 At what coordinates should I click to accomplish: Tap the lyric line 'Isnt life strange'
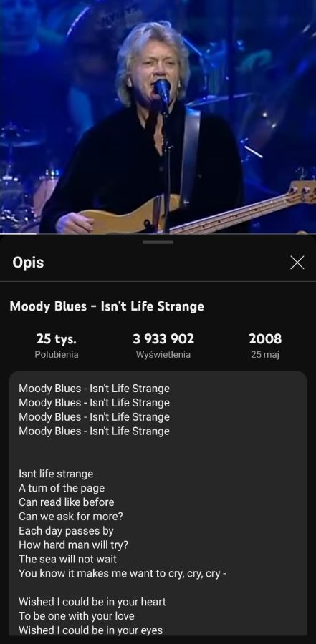coord(56,474)
